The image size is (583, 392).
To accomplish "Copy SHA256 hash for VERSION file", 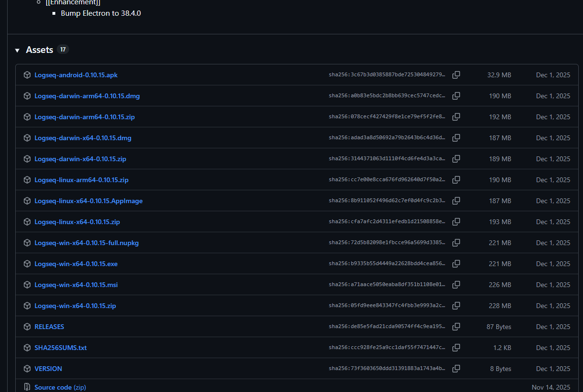I will [456, 369].
